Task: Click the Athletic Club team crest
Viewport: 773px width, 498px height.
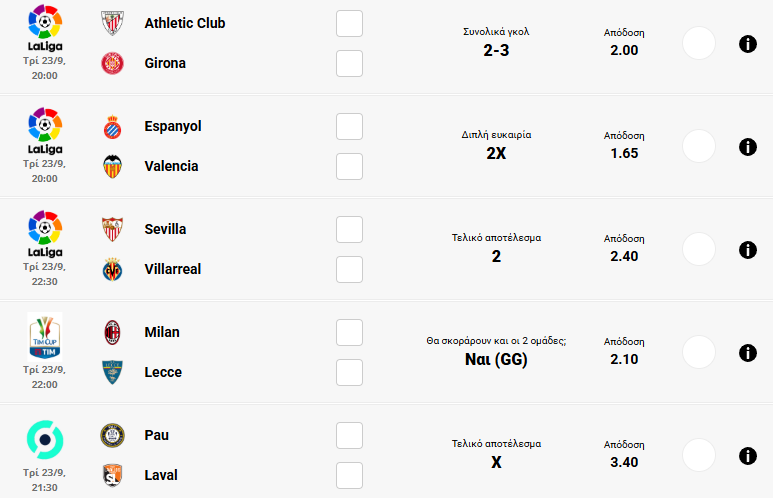Action: pyautogui.click(x=113, y=23)
